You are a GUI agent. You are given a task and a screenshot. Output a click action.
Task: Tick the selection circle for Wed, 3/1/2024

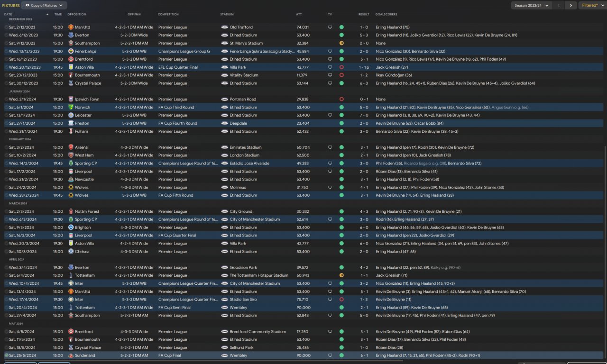tap(7, 99)
